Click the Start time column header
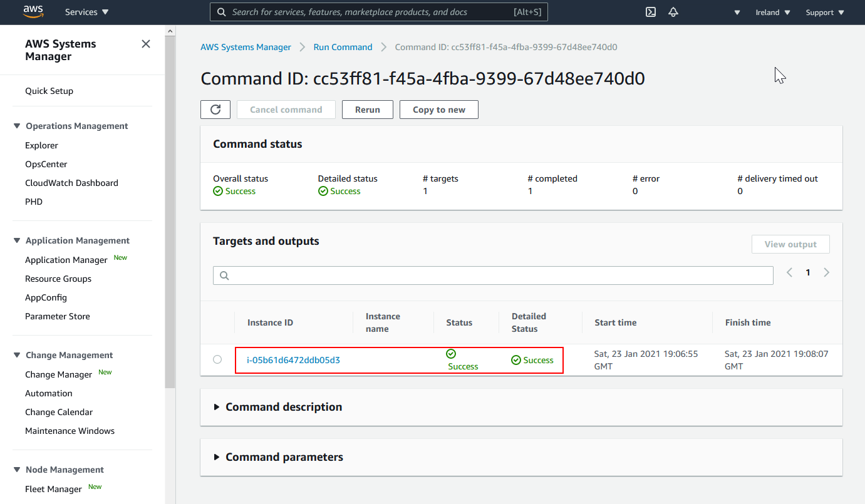865x504 pixels. click(616, 322)
